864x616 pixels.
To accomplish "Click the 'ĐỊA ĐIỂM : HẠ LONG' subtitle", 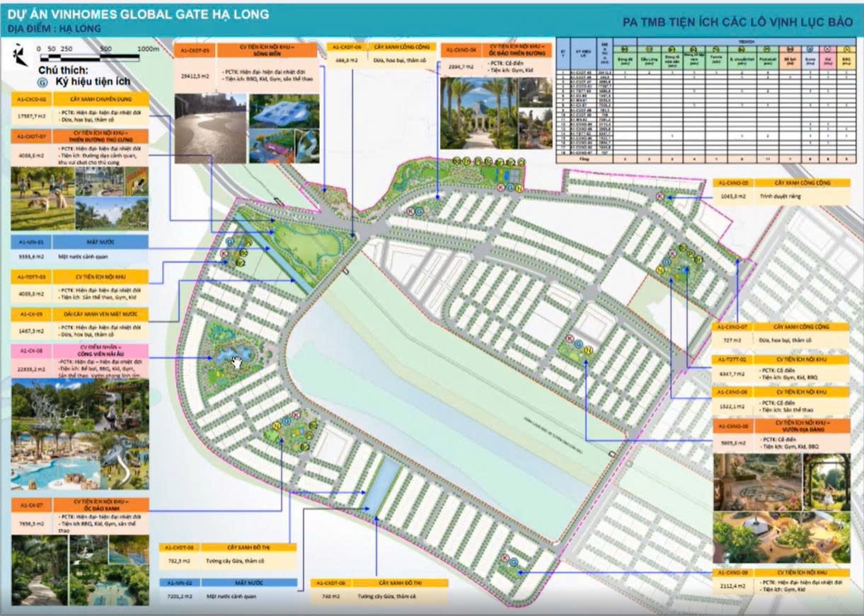I will pos(54,29).
